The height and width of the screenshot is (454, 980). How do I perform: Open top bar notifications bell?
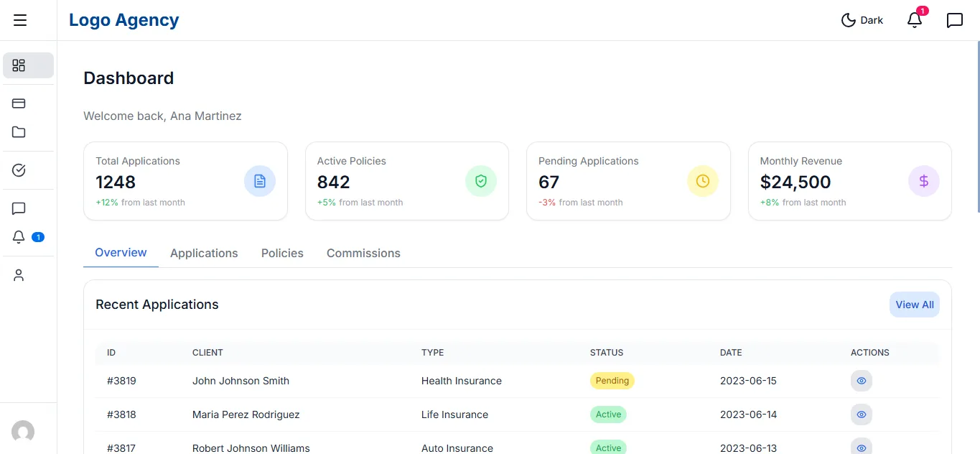coord(915,20)
